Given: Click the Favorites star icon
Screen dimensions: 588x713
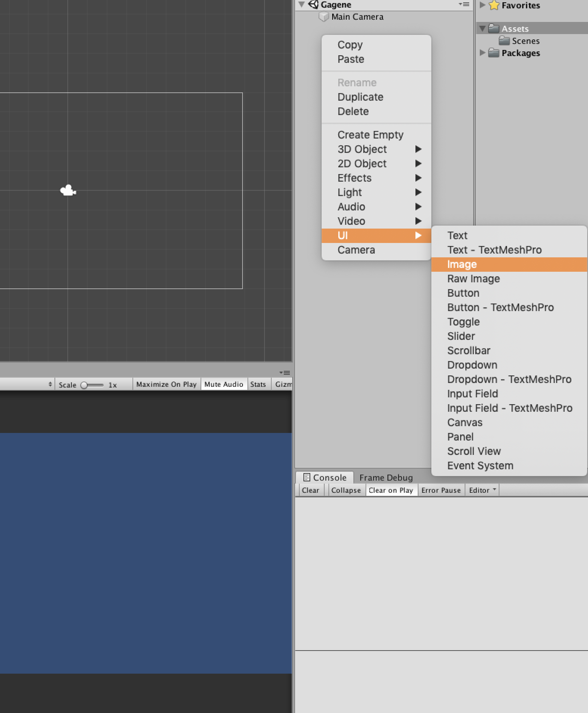Looking at the screenshot, I should click(x=494, y=5).
